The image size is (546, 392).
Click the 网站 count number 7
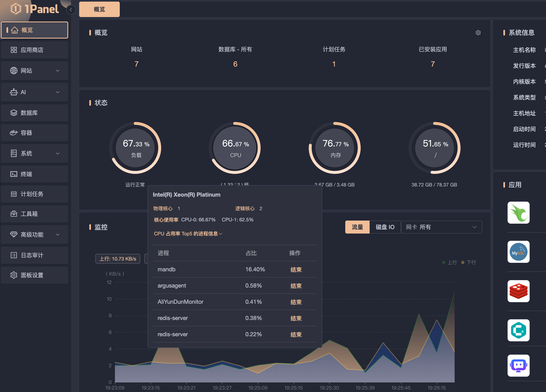pos(136,64)
